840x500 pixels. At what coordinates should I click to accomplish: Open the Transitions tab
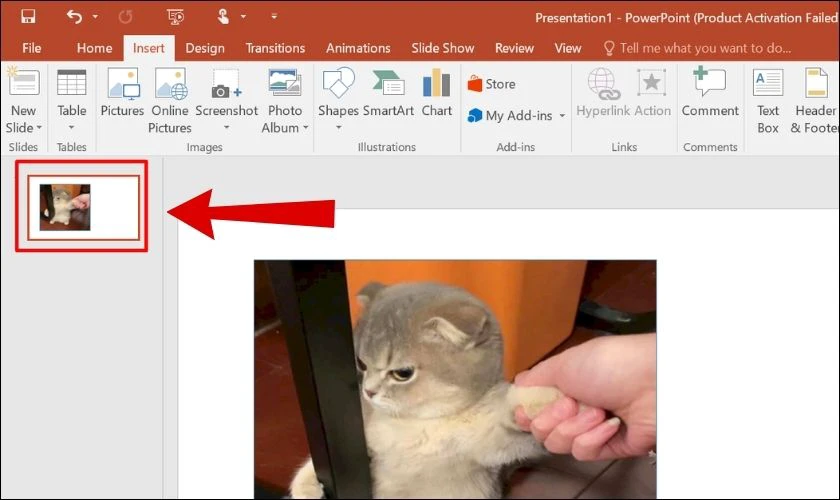pyautogui.click(x=275, y=48)
